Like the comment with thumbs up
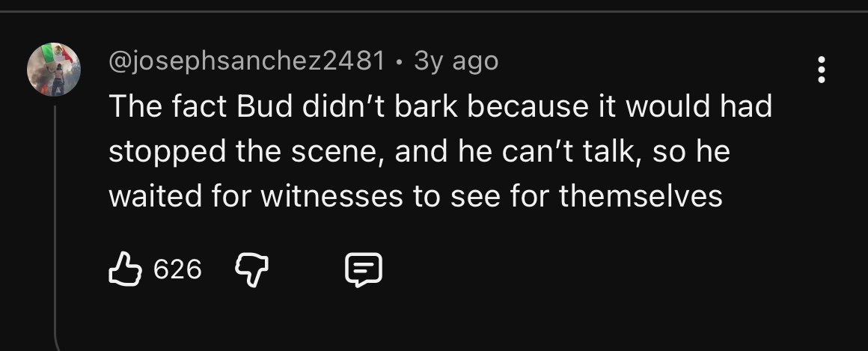This screenshot has height=351, width=868. [126, 269]
